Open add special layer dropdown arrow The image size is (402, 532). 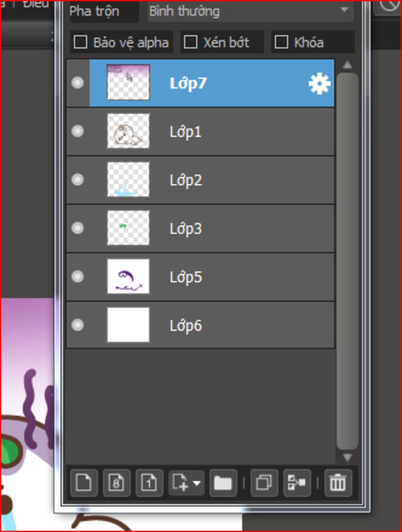click(197, 483)
